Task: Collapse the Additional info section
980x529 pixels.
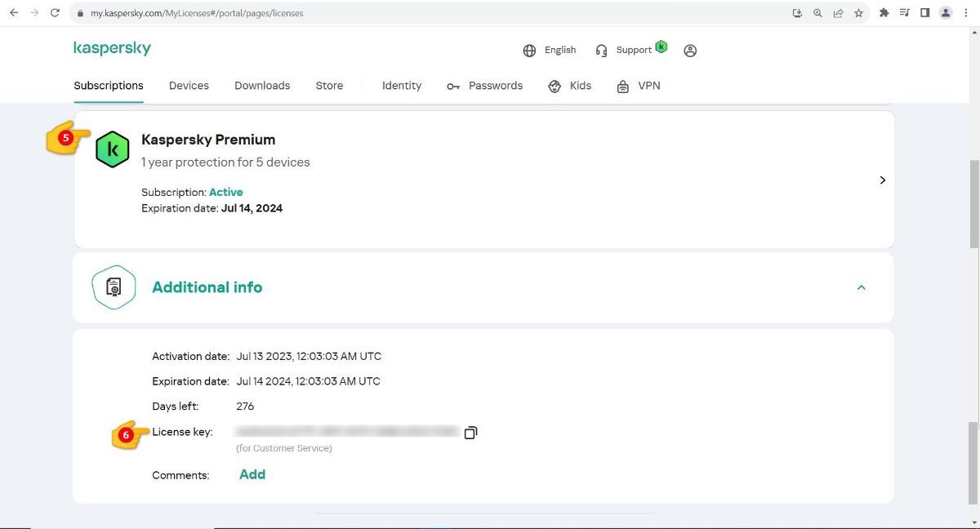Action: [861, 287]
